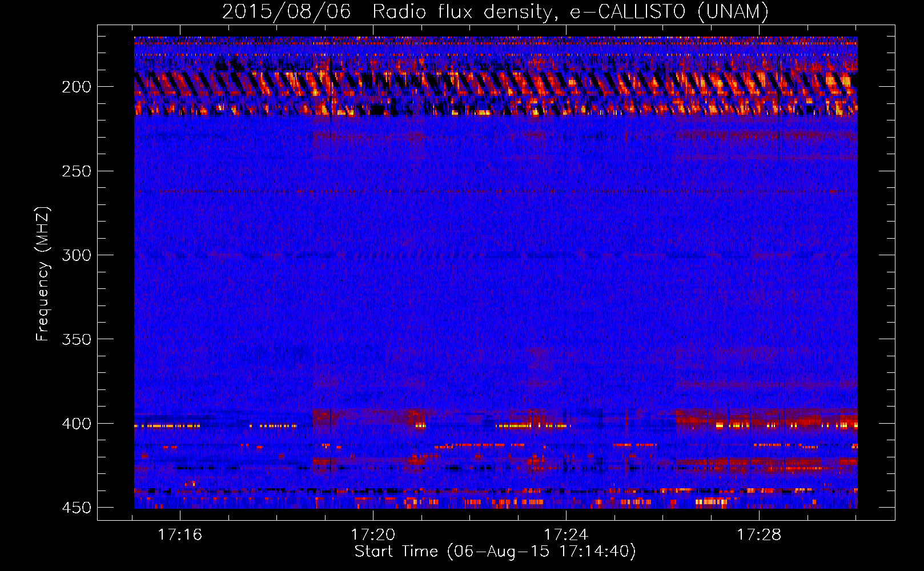Click the plot title 'Radio flux density, e-CALLISTO (UNAM)'

point(571,12)
